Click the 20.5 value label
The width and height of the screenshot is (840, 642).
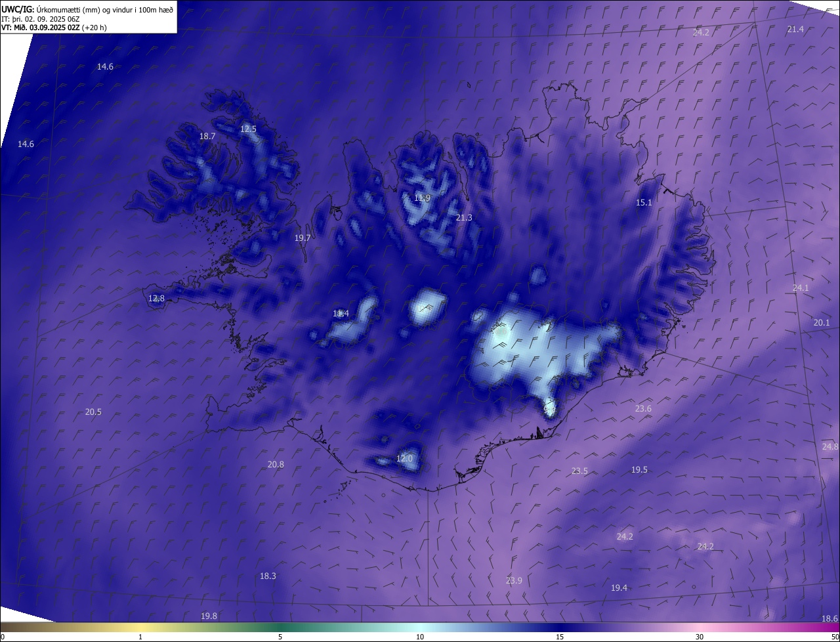tap(93, 412)
